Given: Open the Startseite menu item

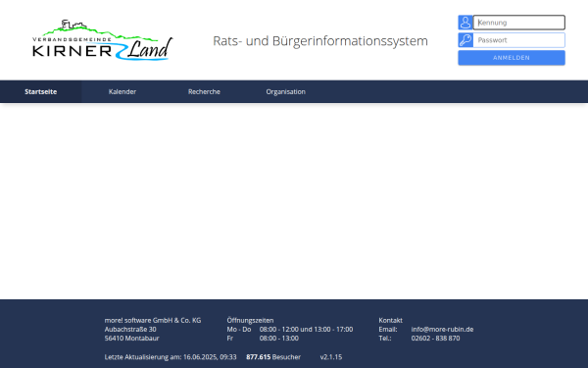Looking at the screenshot, I should tap(41, 91).
